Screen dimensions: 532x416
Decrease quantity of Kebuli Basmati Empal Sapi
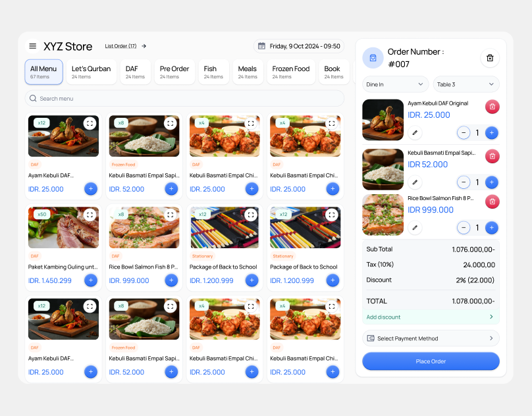[x=464, y=182]
